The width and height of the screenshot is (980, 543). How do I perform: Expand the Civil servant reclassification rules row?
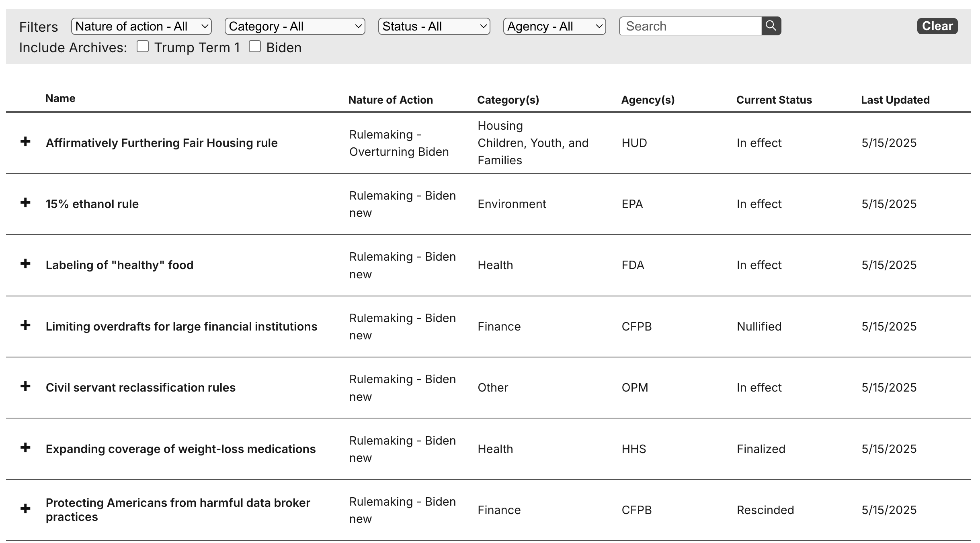(25, 386)
